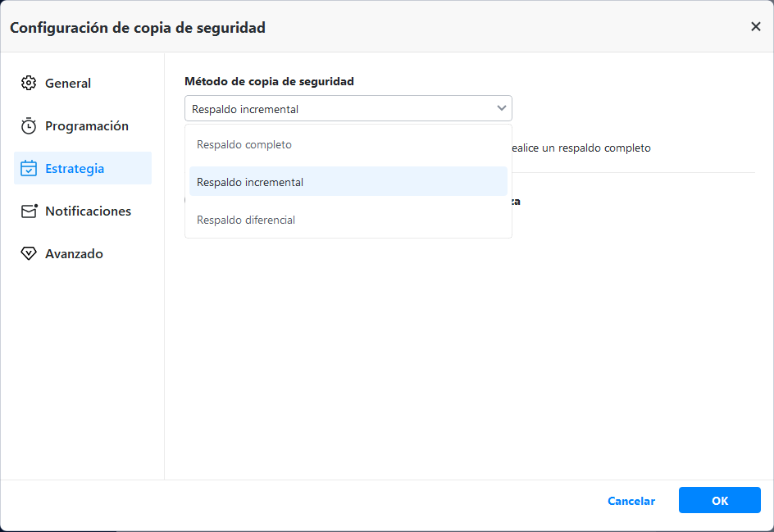Click the Configuración de copia de seguridad title

point(138,28)
